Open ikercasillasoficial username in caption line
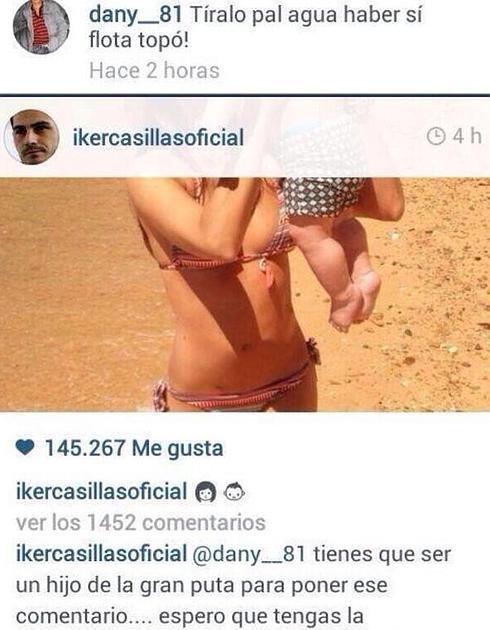 pyautogui.click(x=102, y=491)
